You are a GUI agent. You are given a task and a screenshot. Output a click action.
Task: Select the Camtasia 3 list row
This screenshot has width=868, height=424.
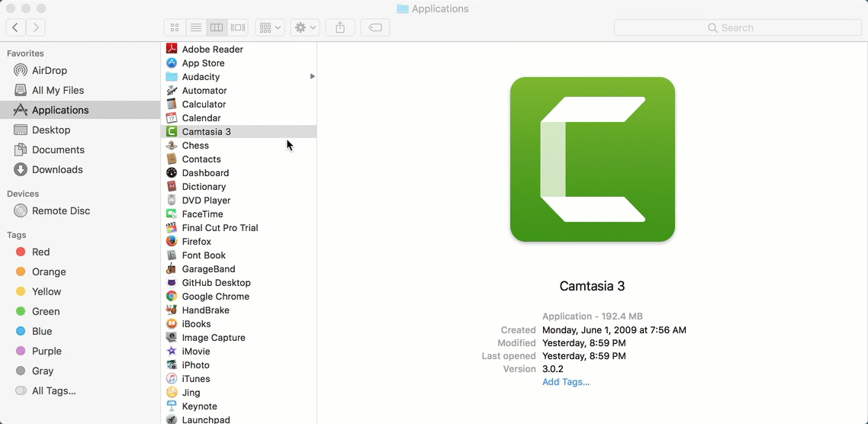(x=239, y=132)
